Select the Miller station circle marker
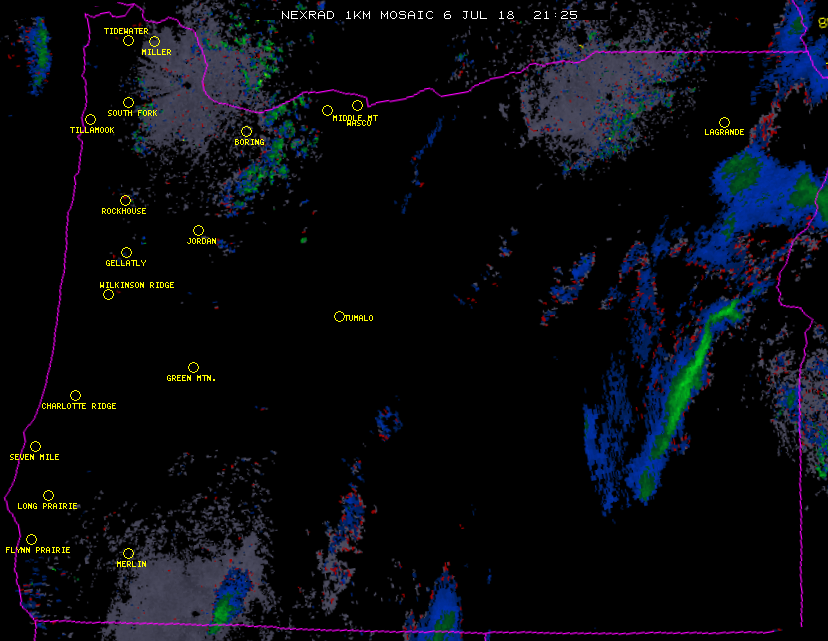 tap(154, 41)
